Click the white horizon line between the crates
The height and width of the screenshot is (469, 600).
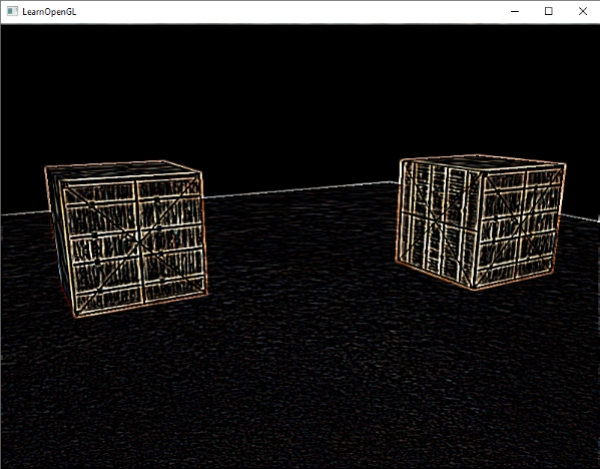pyautogui.click(x=300, y=190)
